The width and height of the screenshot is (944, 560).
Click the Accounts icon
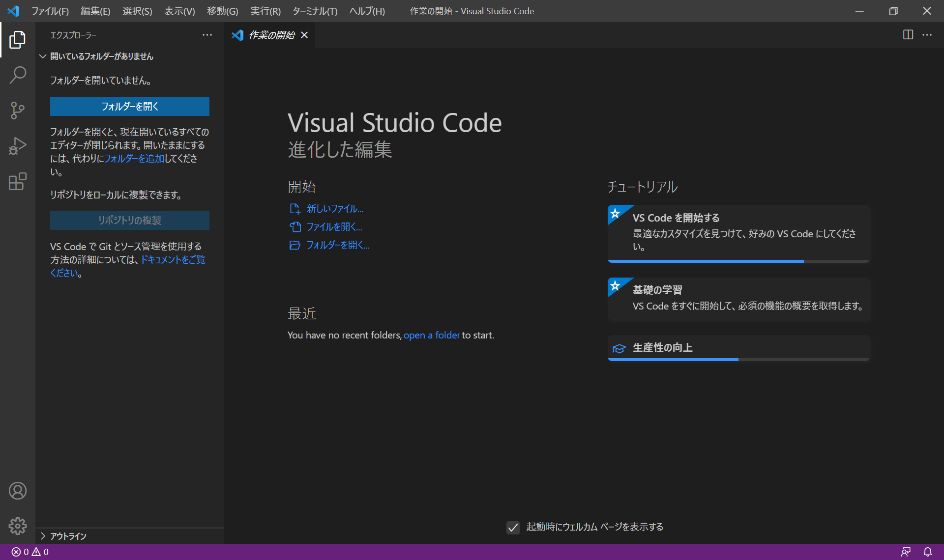tap(18, 491)
